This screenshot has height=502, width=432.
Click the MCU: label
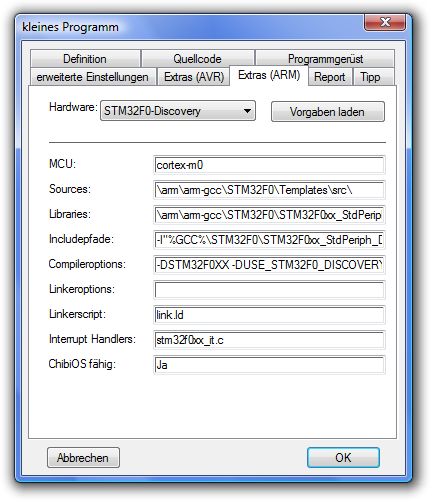(62, 164)
